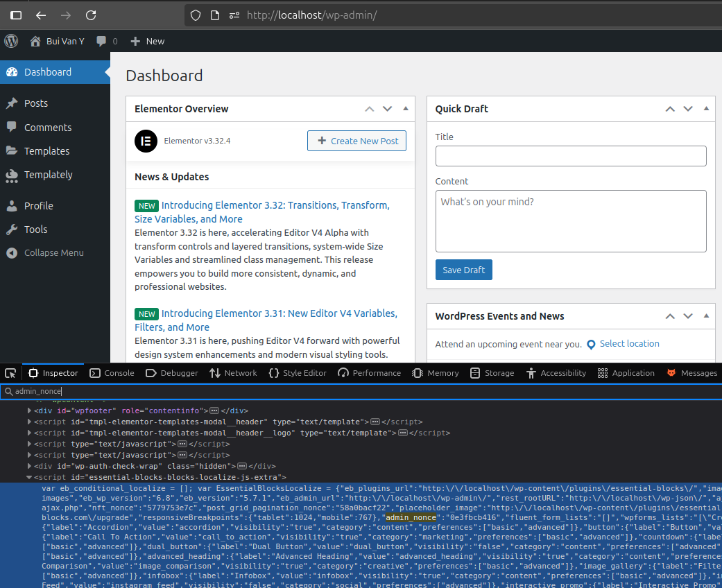Toggle the Quick Draft panel collapse arrow
The width and height of the screenshot is (722, 588).
click(x=706, y=109)
